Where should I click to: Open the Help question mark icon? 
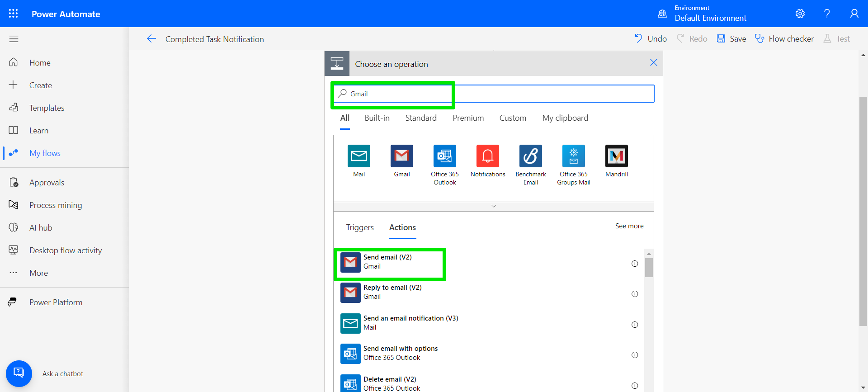pos(827,14)
